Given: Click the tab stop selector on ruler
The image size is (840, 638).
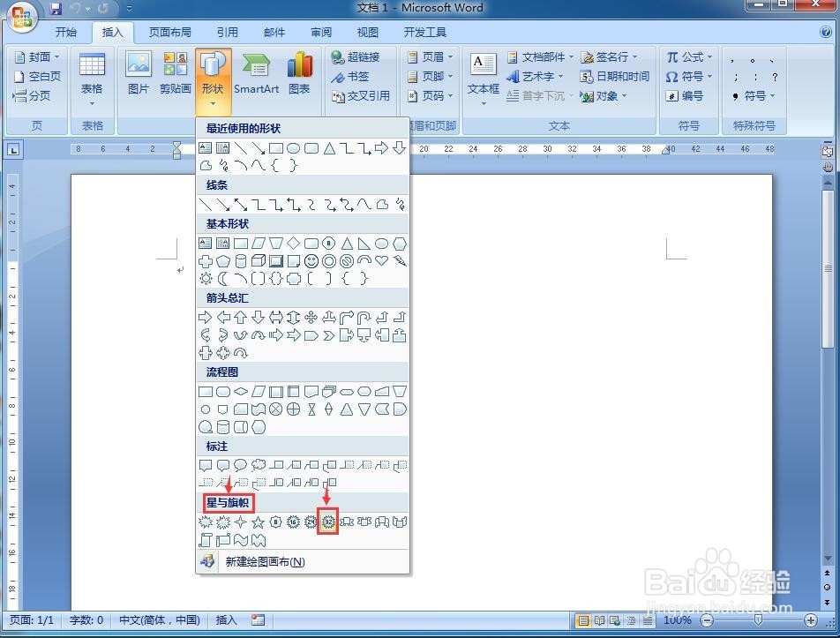Looking at the screenshot, I should pos(13,149).
